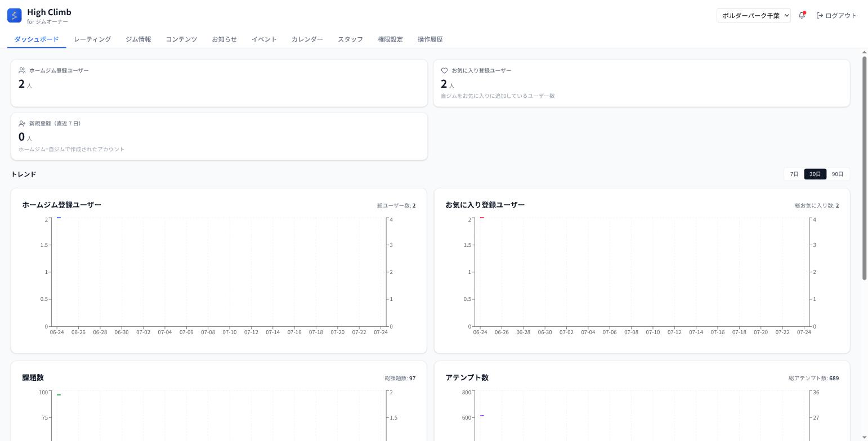The image size is (868, 441).
Task: Select the 30日 trend range
Action: coord(815,174)
